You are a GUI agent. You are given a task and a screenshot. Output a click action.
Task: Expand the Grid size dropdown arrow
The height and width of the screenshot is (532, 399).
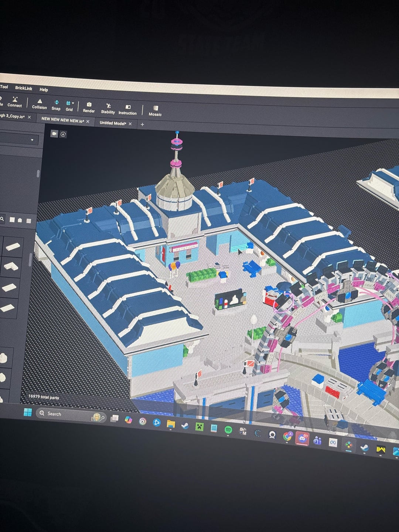(x=73, y=103)
